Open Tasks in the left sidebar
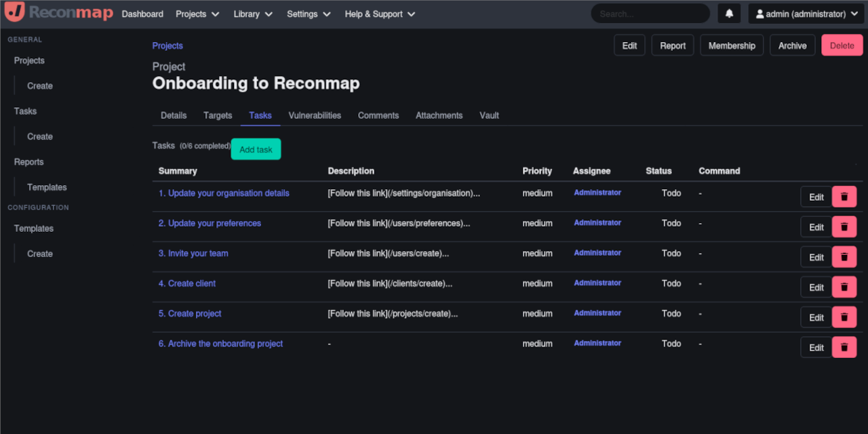 tap(25, 111)
